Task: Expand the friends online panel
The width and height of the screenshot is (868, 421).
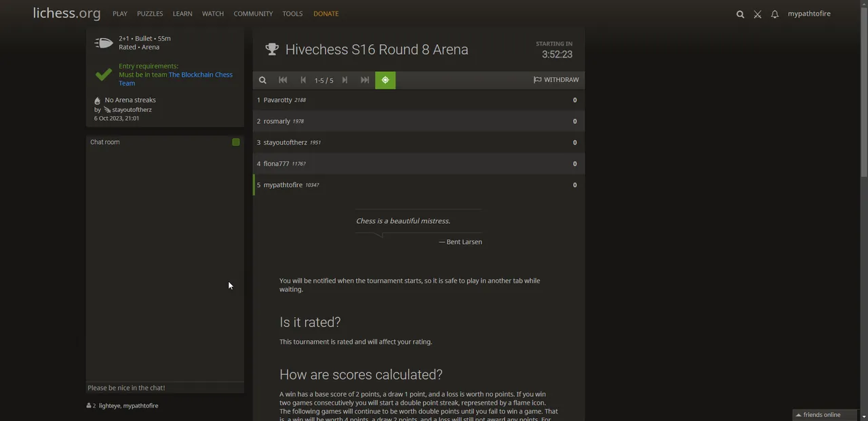Action: 822,415
